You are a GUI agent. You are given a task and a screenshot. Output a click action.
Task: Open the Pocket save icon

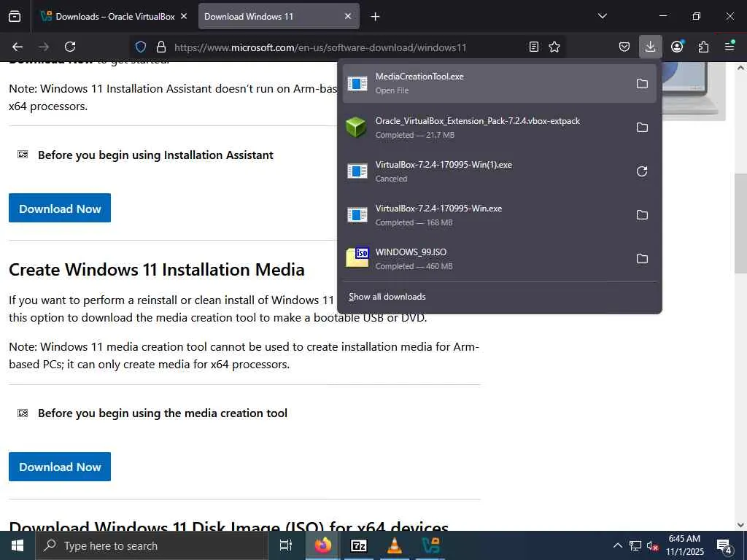tap(624, 47)
